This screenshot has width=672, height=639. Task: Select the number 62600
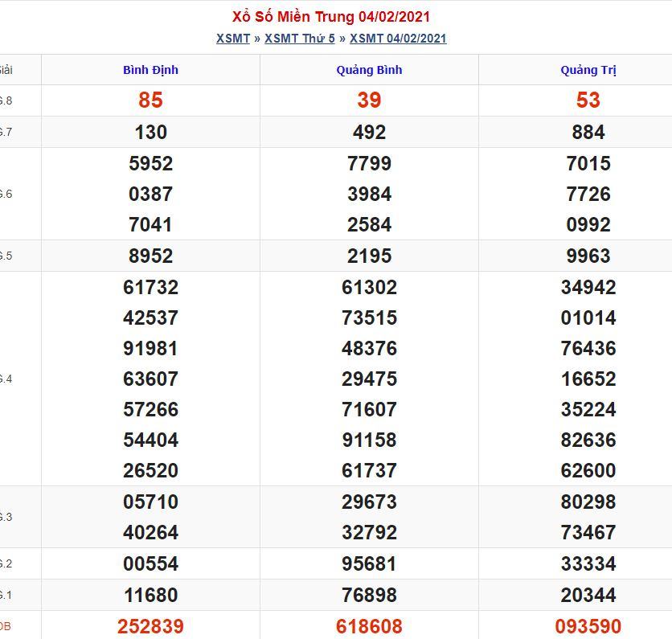coord(588,470)
